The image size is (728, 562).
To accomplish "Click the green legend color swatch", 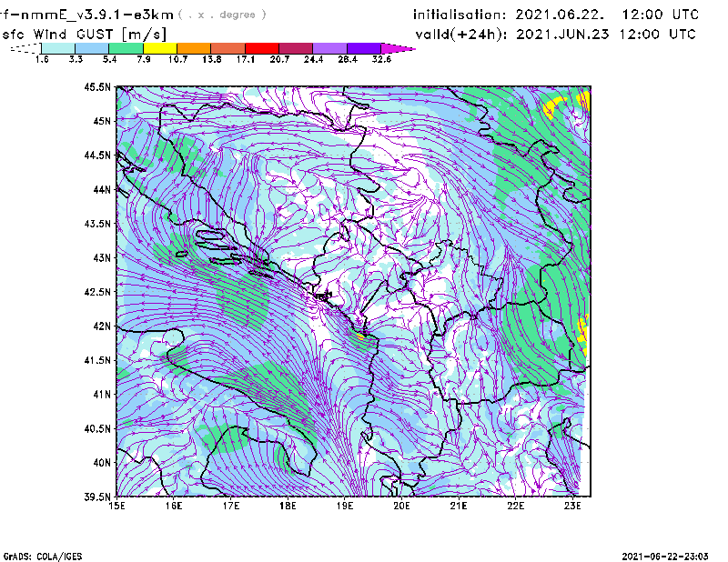I will click(x=126, y=48).
